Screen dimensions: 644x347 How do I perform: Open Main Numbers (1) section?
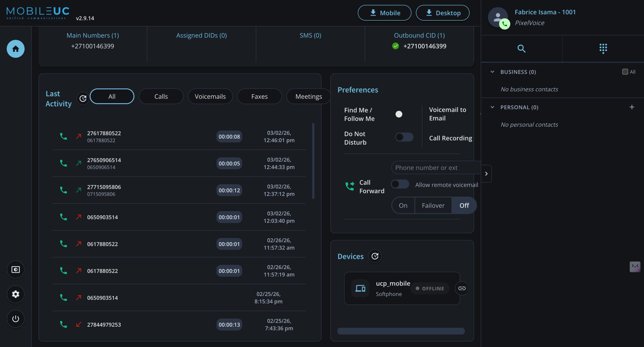click(93, 36)
